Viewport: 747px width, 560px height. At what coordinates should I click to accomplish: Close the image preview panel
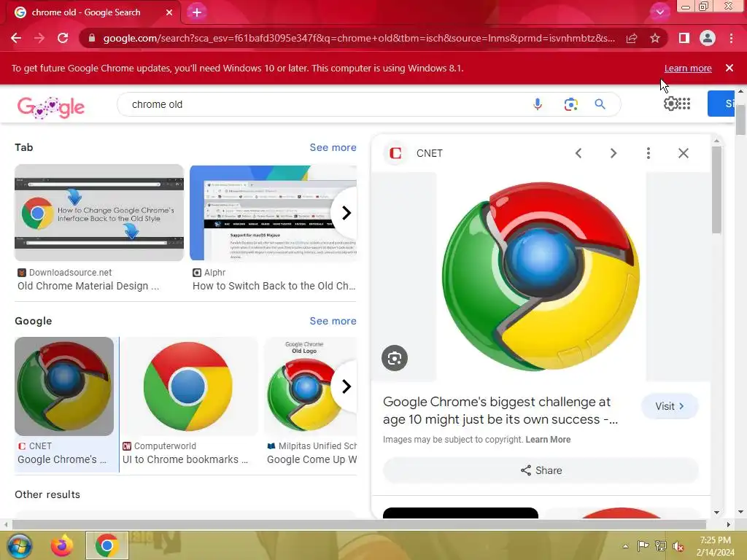pos(683,153)
